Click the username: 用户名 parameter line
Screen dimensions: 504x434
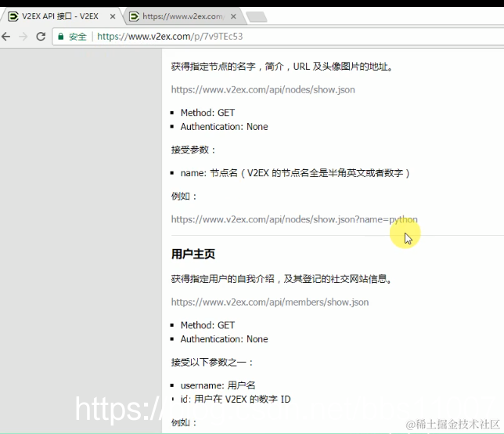[218, 385]
